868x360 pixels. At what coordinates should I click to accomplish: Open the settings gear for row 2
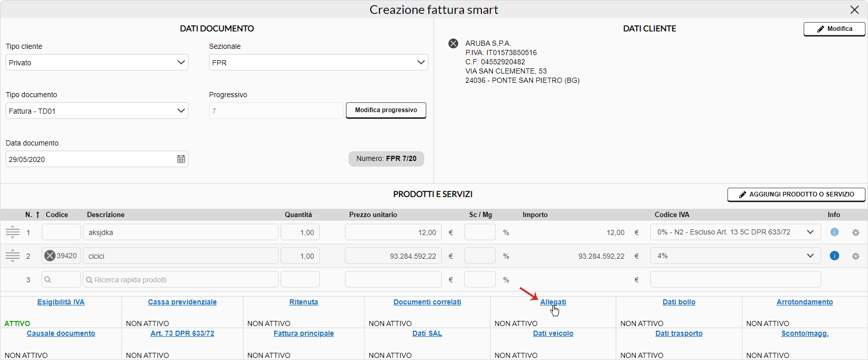pos(856,256)
